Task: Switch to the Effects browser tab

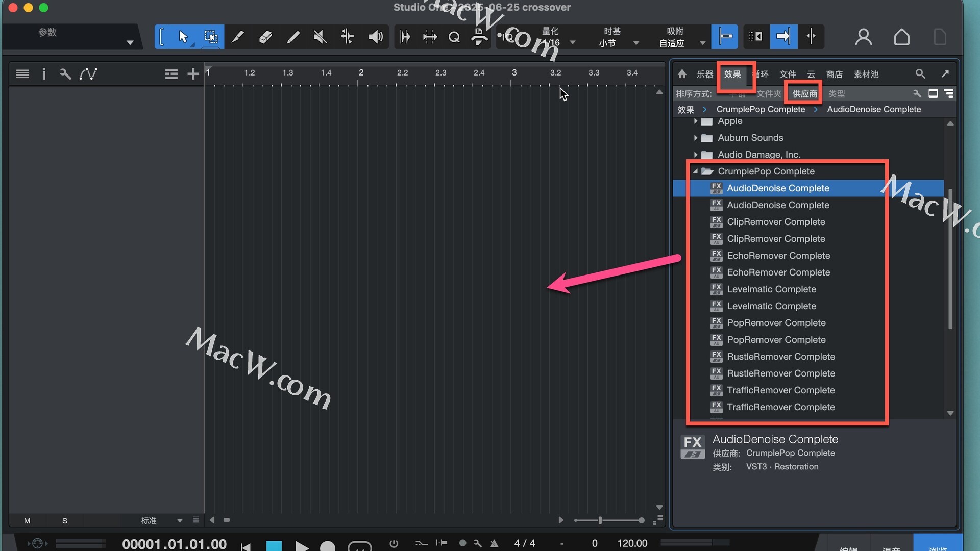Action: tap(732, 74)
